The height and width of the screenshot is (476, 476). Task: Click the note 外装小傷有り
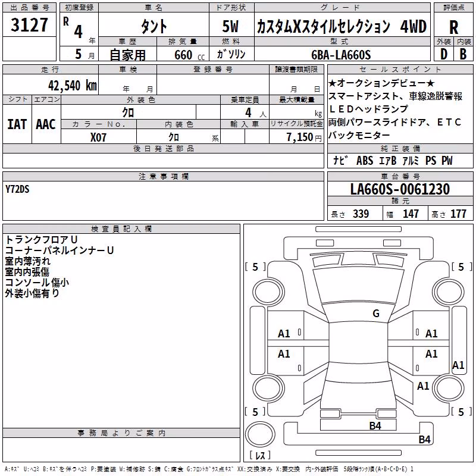[x=32, y=293]
